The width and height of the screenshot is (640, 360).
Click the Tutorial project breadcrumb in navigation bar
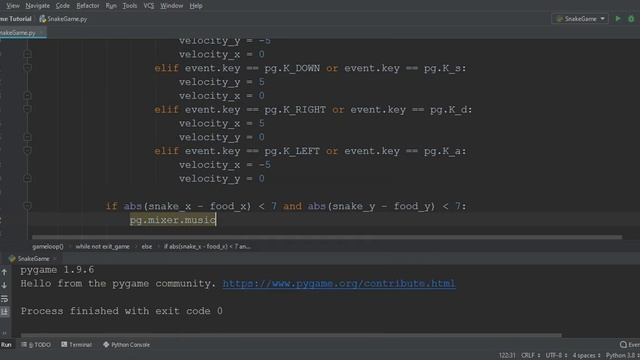(16, 19)
